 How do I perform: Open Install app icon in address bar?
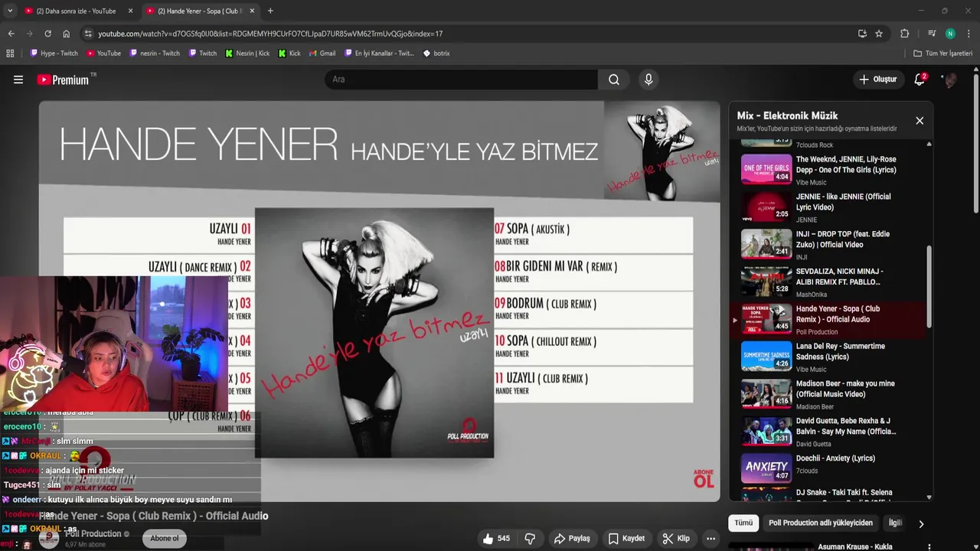(862, 34)
